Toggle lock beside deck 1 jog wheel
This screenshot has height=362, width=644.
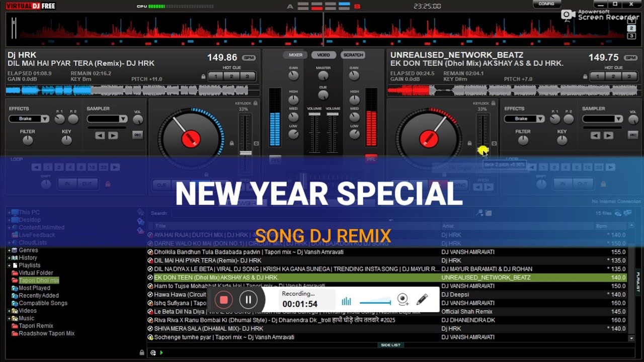click(231, 143)
